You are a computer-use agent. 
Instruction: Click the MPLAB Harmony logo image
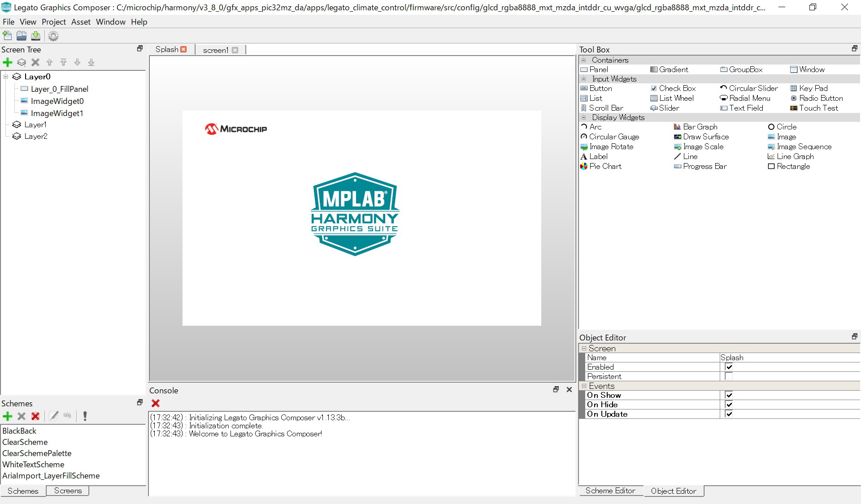click(x=355, y=214)
